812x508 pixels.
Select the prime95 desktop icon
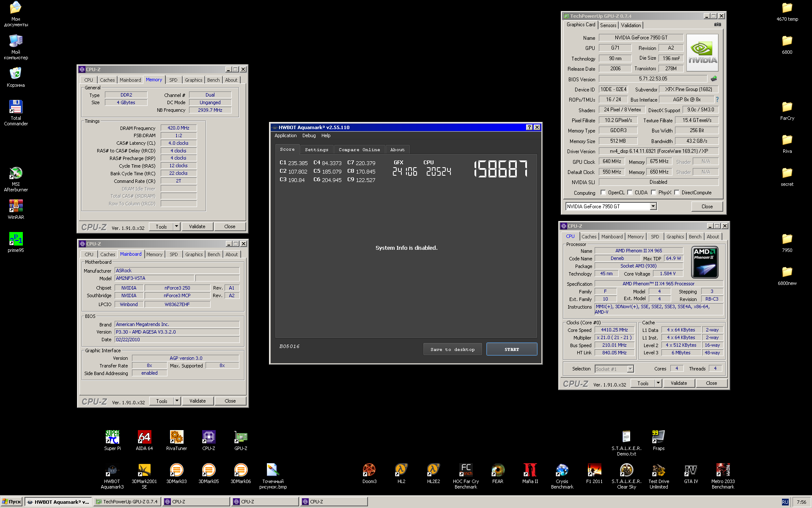16,242
